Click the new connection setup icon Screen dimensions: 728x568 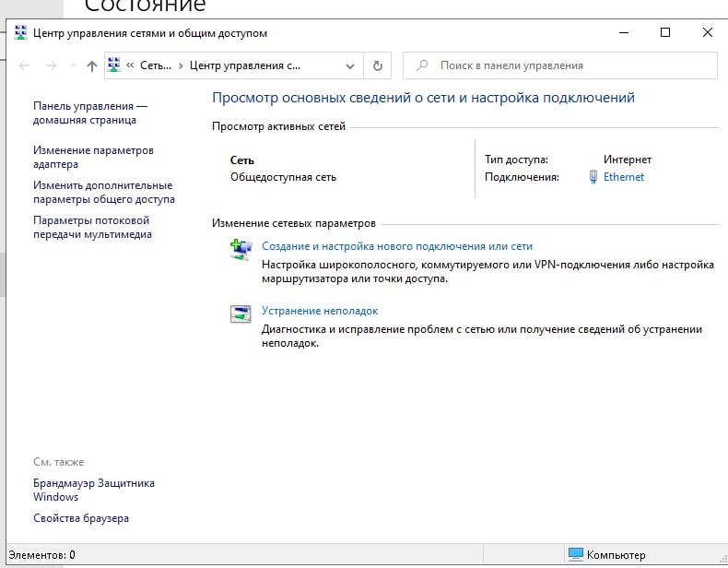point(241,249)
